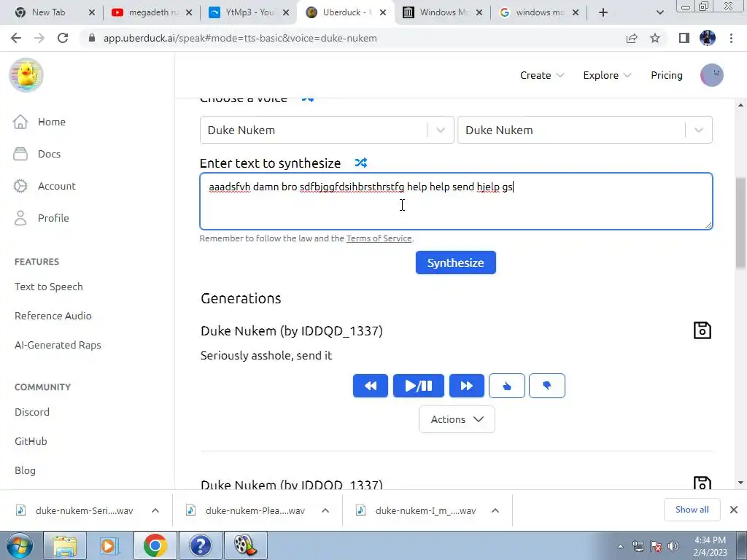This screenshot has width=747, height=560.
Task: Open Windows Explorer from the taskbar
Action: 65,545
